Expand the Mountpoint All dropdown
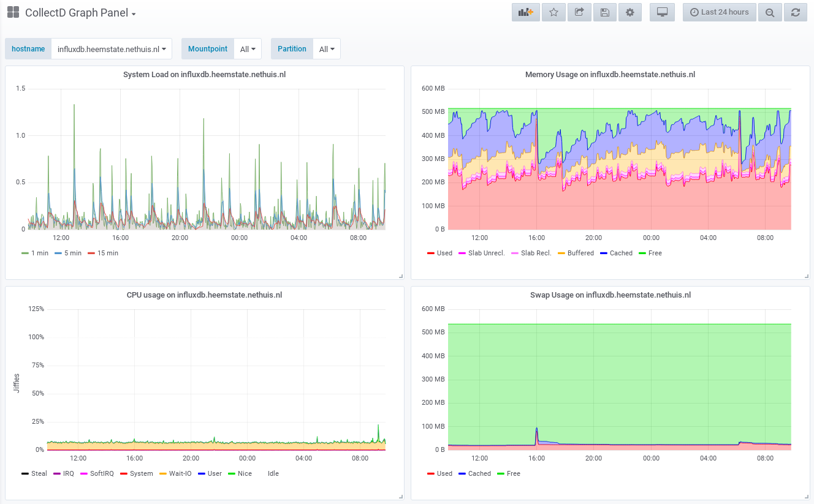Screen dimensions: 814x504 click(x=248, y=49)
